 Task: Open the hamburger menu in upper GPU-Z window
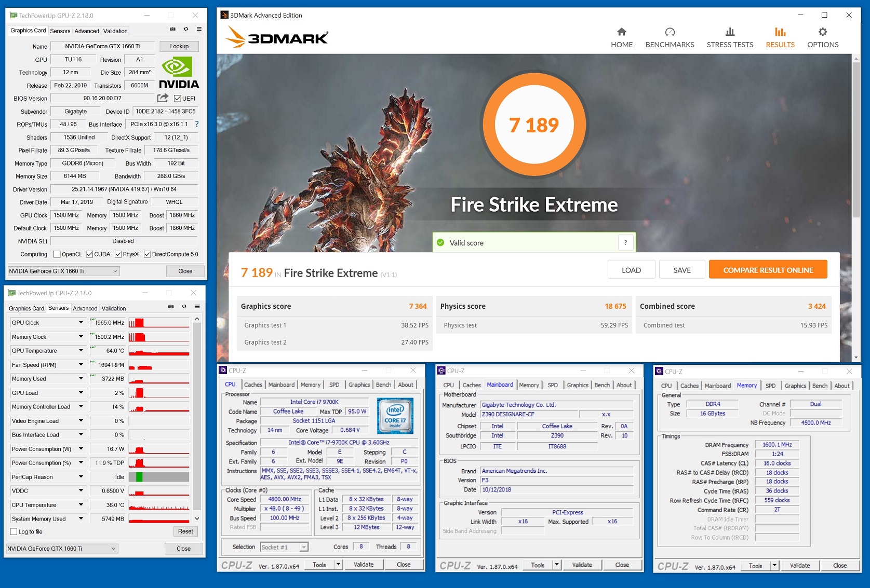pyautogui.click(x=199, y=29)
